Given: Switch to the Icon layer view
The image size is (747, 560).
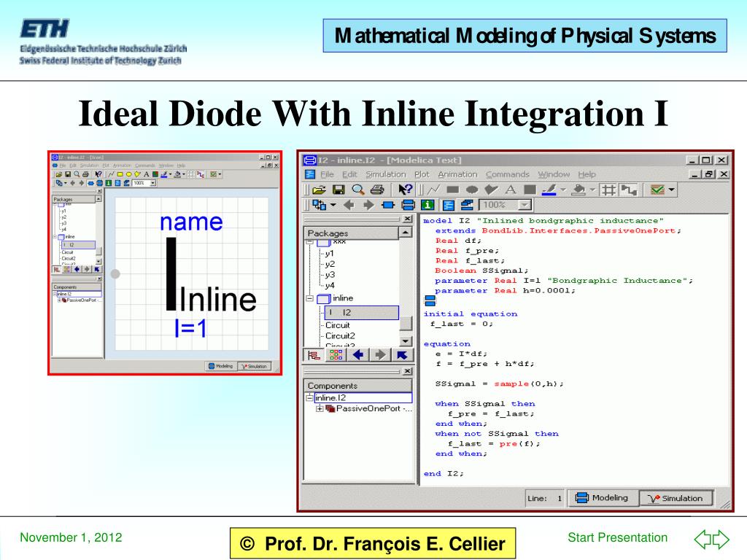Looking at the screenshot, I should click(388, 205).
